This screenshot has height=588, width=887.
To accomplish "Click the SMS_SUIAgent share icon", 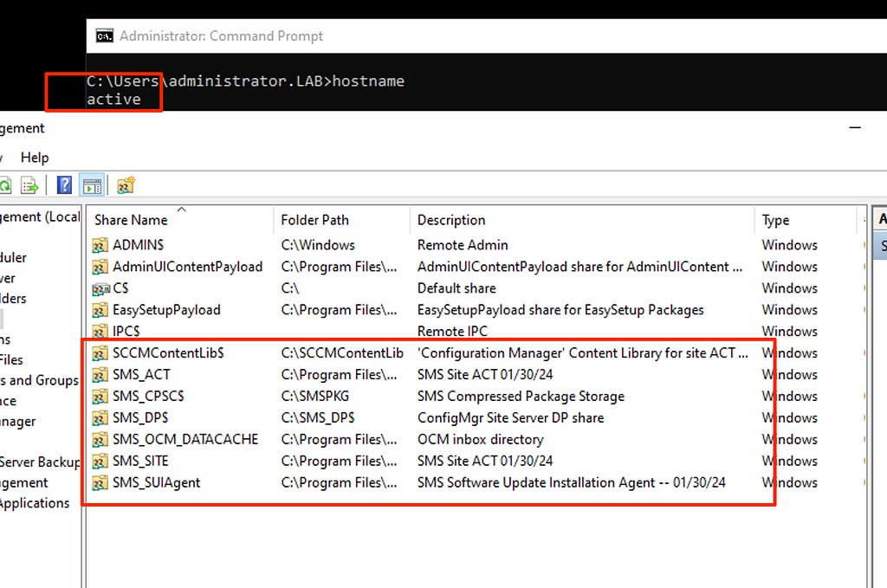I will (100, 483).
